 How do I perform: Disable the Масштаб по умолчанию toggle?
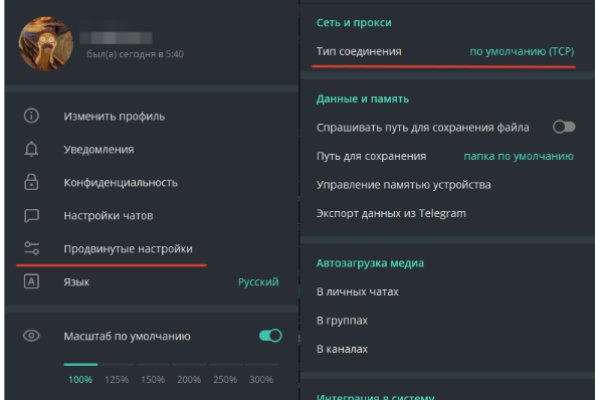click(270, 336)
